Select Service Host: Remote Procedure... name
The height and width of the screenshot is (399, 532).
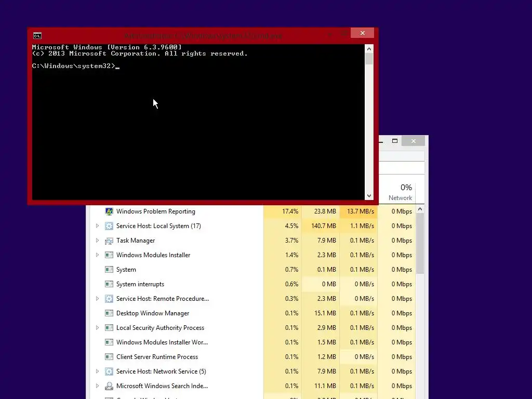163,299
